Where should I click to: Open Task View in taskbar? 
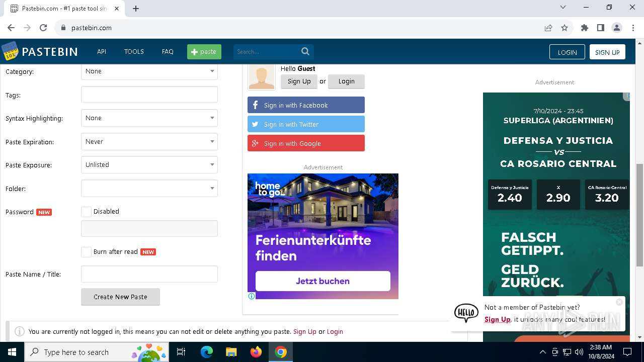pyautogui.click(x=181, y=352)
